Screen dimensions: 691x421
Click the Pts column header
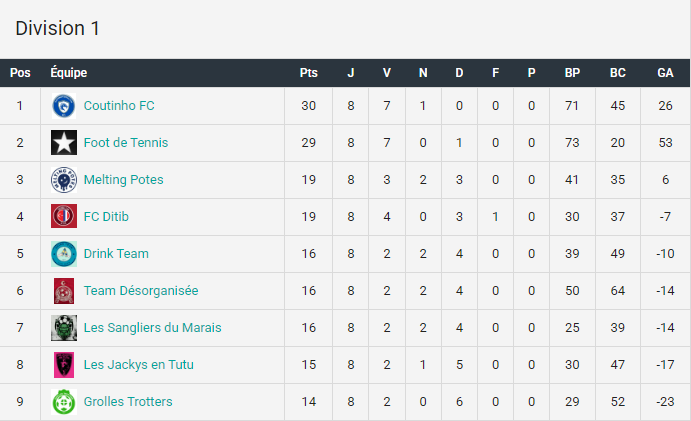click(x=308, y=73)
